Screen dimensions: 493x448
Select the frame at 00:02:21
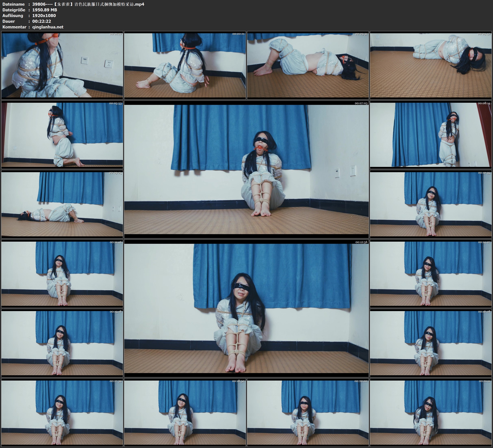pyautogui.click(x=185, y=65)
